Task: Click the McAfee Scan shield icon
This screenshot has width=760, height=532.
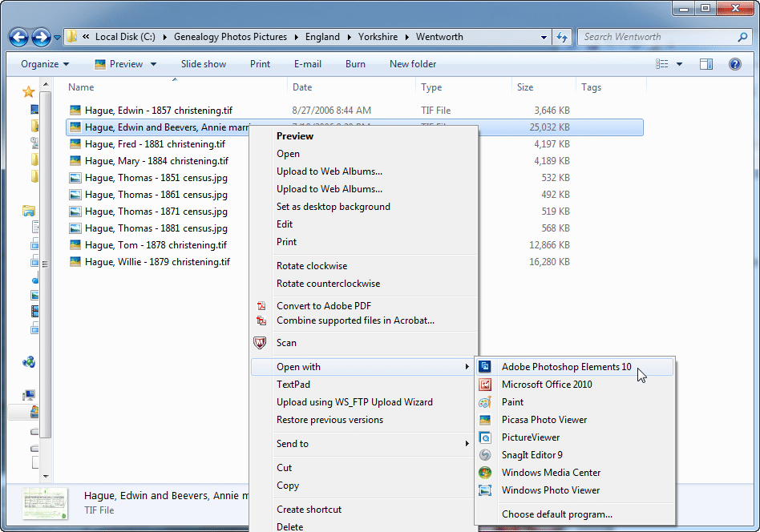Action: [x=260, y=343]
